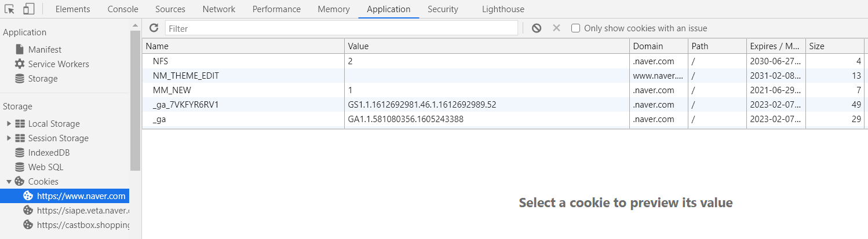
Task: Click the cookie Filter input field
Action: coord(341,28)
